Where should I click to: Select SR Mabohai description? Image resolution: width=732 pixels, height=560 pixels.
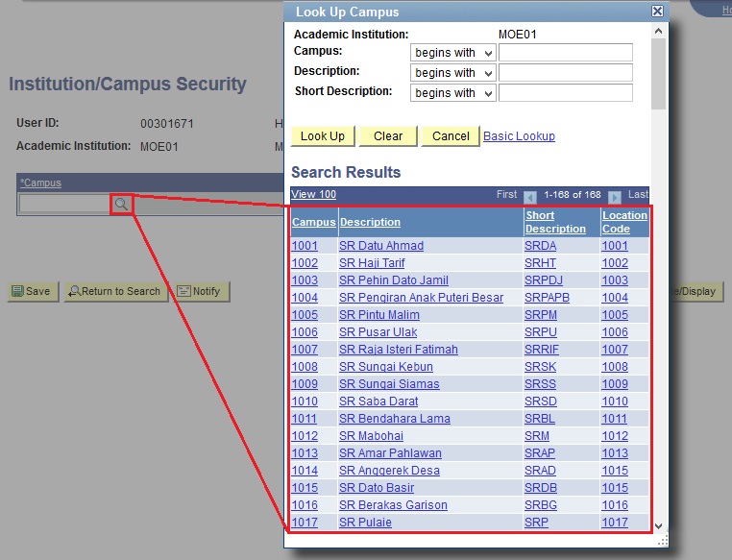coord(371,436)
